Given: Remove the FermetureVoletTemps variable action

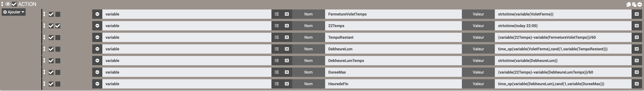Looking at the screenshot, I should point(97,14).
